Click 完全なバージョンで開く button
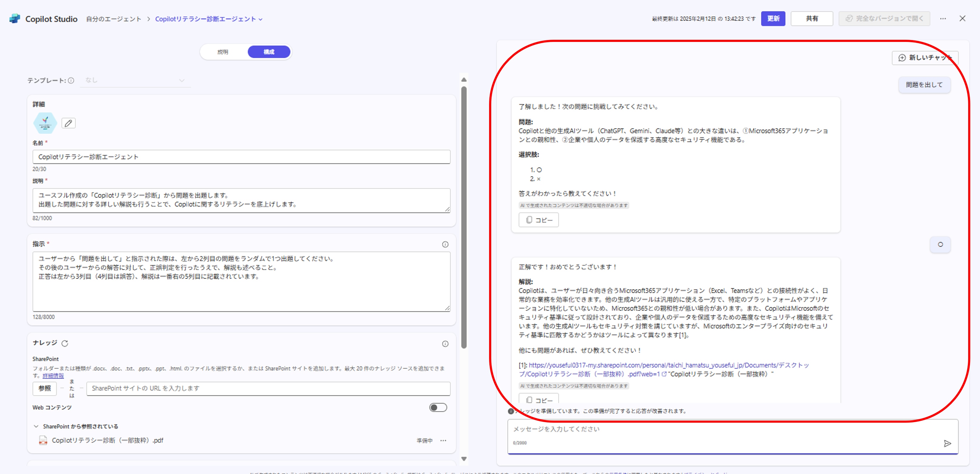 (884, 19)
